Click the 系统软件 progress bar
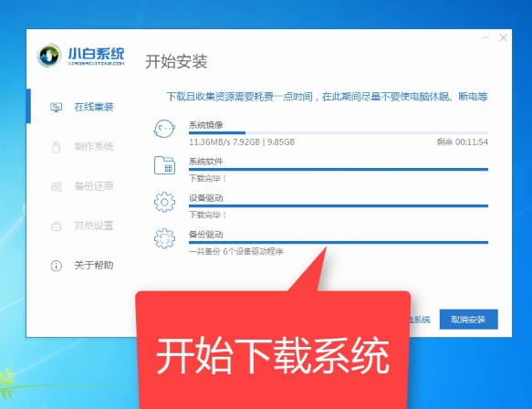The height and width of the screenshot is (409, 532). coord(339,169)
